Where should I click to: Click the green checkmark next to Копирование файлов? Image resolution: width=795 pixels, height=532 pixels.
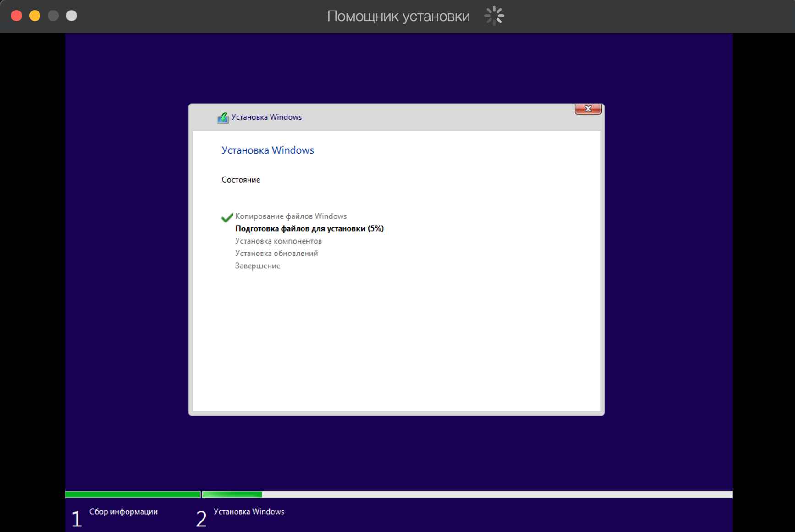pyautogui.click(x=227, y=217)
